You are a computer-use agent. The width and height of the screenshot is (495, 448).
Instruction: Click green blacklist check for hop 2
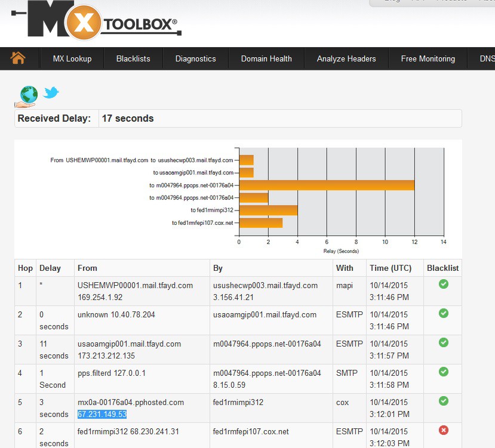tap(443, 313)
